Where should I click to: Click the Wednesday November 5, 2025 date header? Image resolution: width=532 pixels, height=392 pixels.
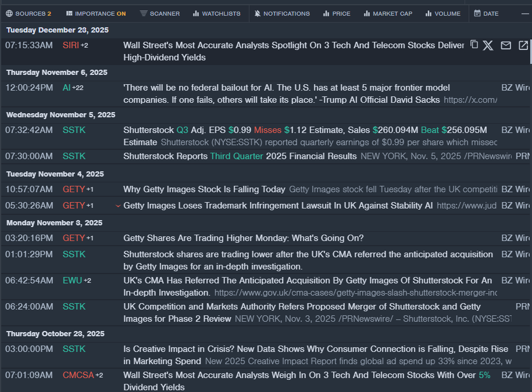tap(60, 115)
